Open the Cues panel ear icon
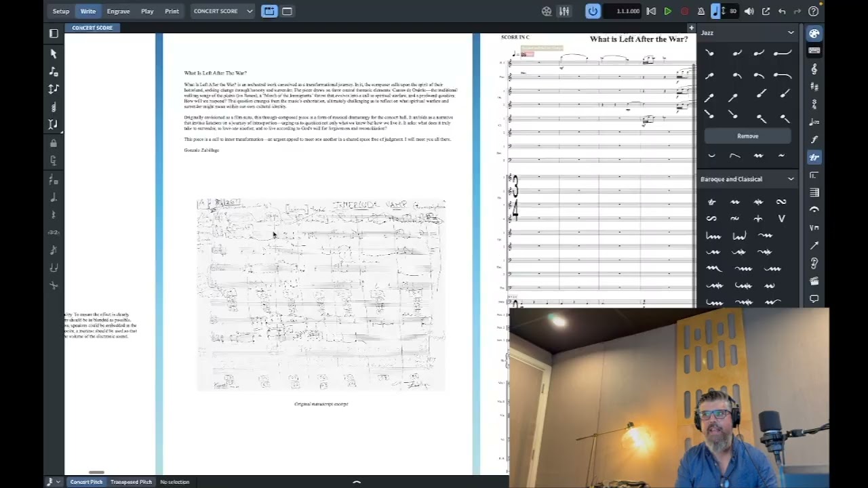Screen dimensions: 868x488 point(814,263)
